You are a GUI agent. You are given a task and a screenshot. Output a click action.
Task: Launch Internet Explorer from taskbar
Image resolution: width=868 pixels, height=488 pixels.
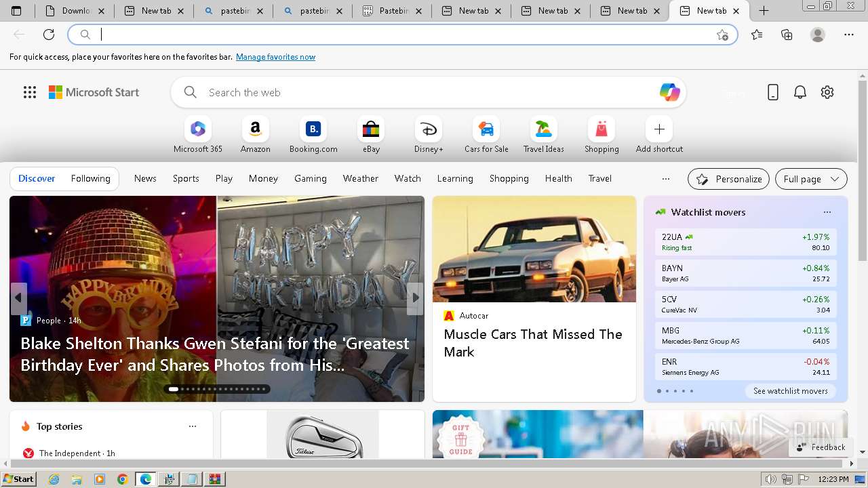coord(54,479)
